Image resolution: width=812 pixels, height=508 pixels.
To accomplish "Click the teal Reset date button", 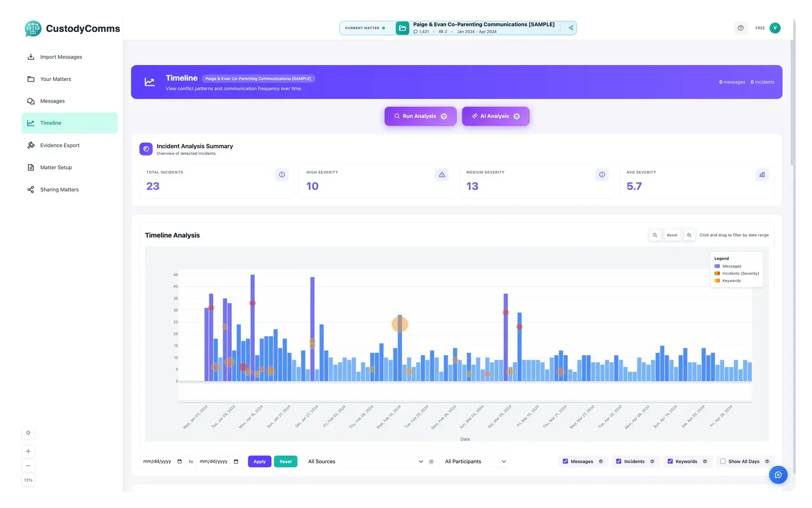I will [286, 462].
